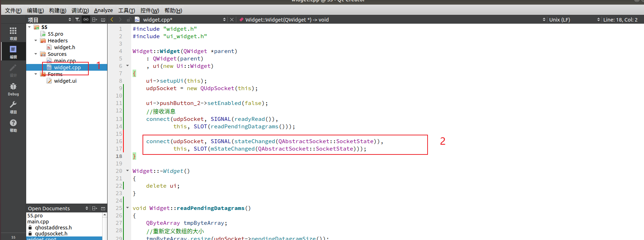Screen dimensions: 644x240
Task: Select qhostaddress.h in Open Documents
Action: point(53,228)
